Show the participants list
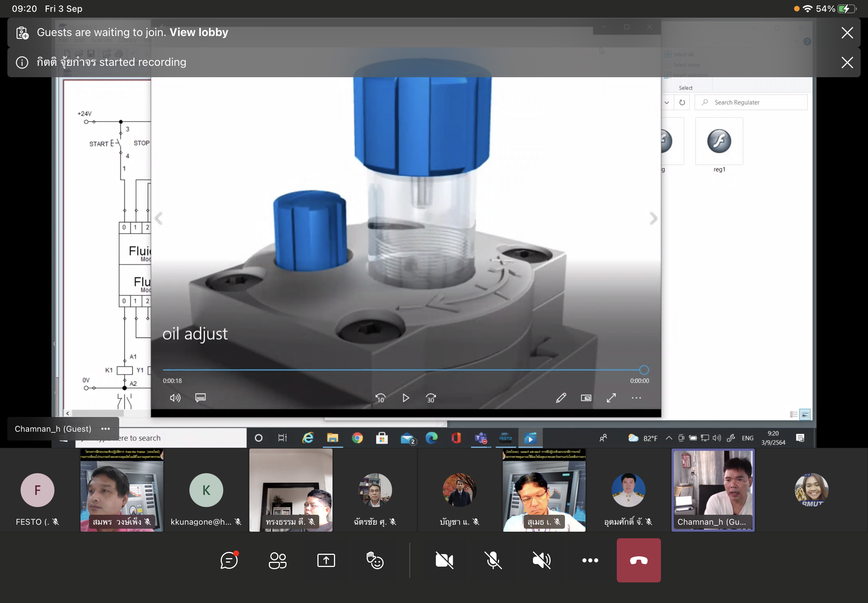 click(x=277, y=560)
